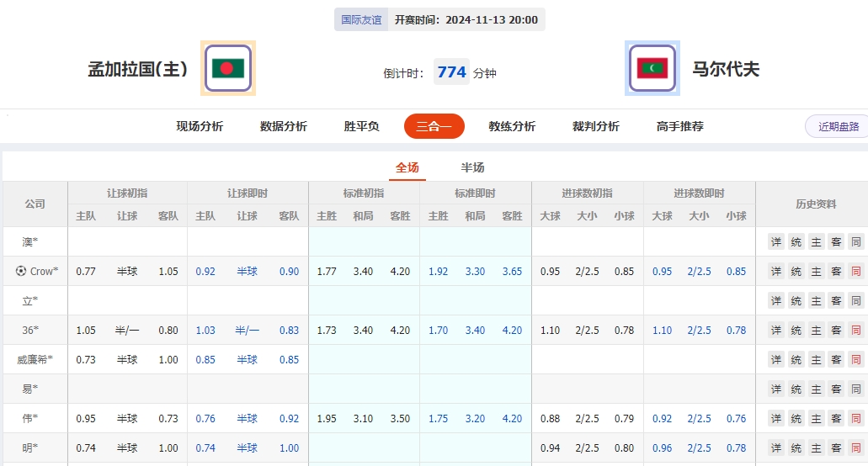Click the 同 icon in 澳* row
Screen dimensions: 868x466
tap(856, 242)
